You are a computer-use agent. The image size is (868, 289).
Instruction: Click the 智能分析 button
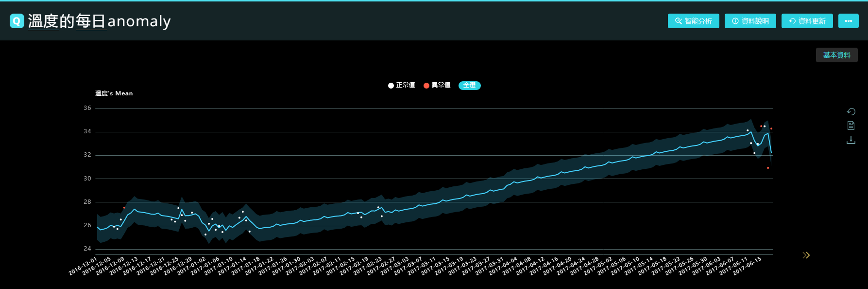click(693, 21)
